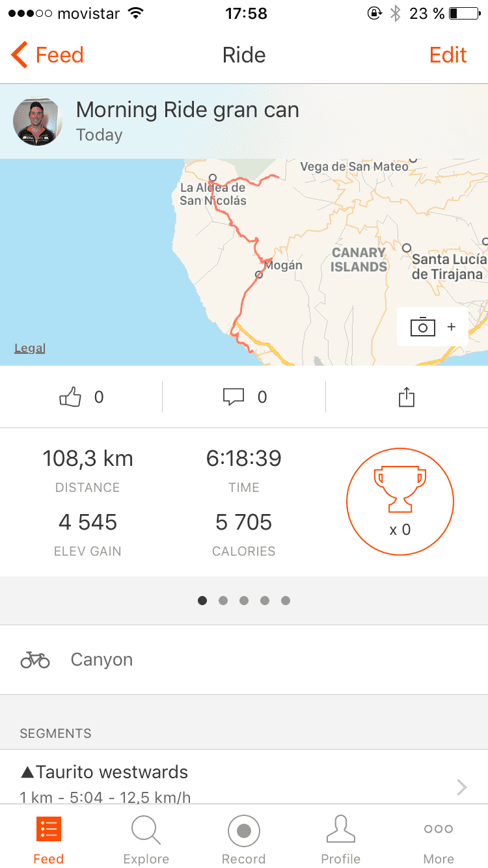488x868 pixels.
Task: Open athlete profile photo
Action: coord(38,122)
